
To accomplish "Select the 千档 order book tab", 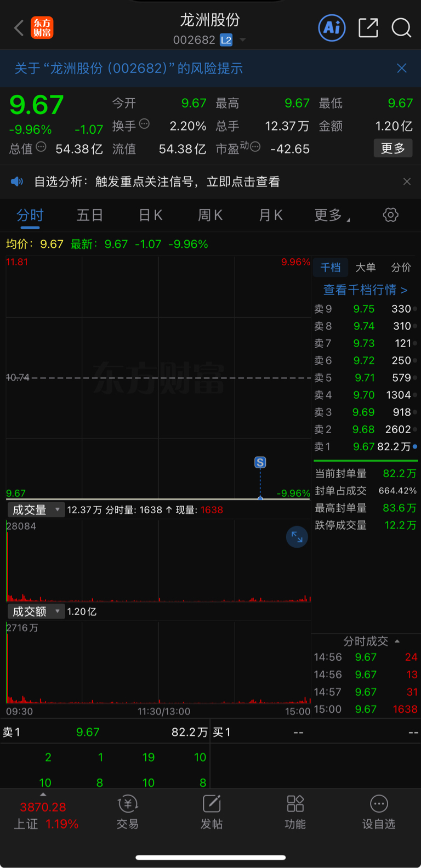I will click(x=331, y=267).
